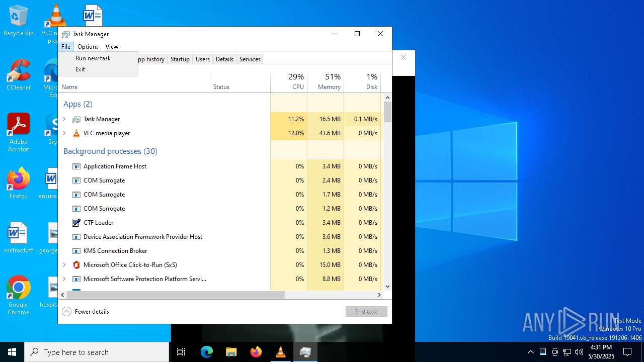Open Microsoft Edge from the taskbar
This screenshot has width=644, height=362.
(207, 352)
